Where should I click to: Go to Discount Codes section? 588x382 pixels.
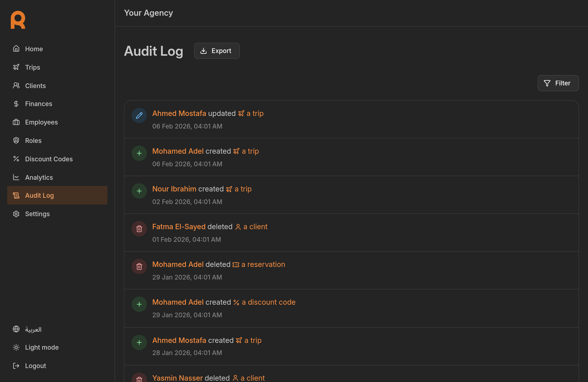[x=49, y=159]
